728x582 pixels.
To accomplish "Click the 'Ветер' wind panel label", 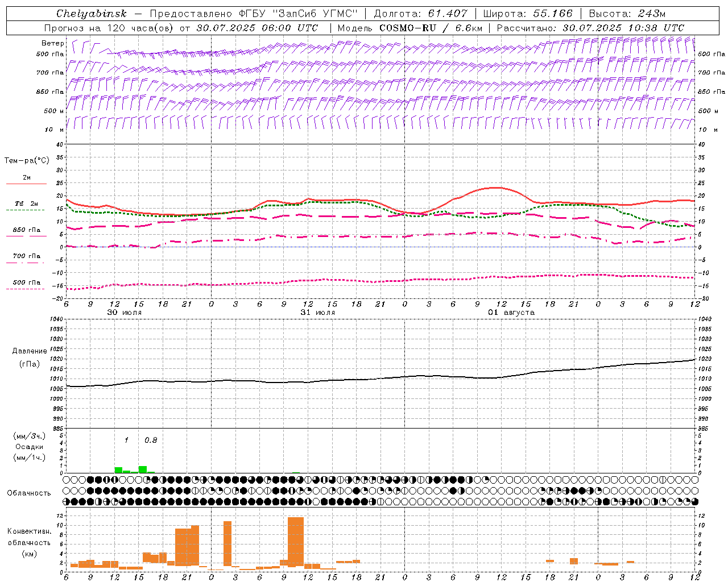I will click(x=52, y=43).
